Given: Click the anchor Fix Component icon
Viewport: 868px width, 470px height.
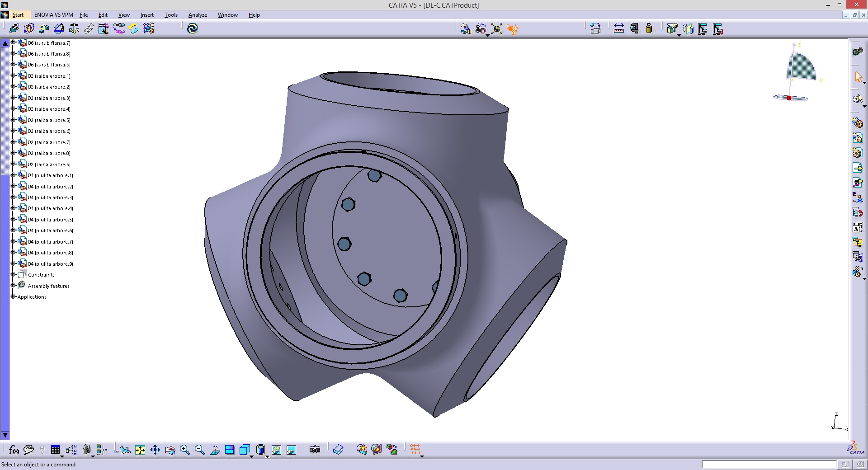Looking at the screenshot, I should 74,29.
